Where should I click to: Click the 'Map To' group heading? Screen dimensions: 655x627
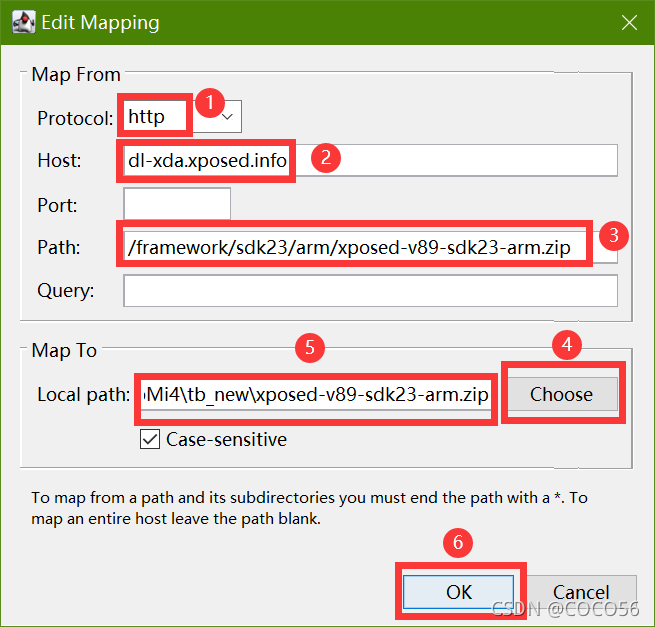click(x=64, y=350)
